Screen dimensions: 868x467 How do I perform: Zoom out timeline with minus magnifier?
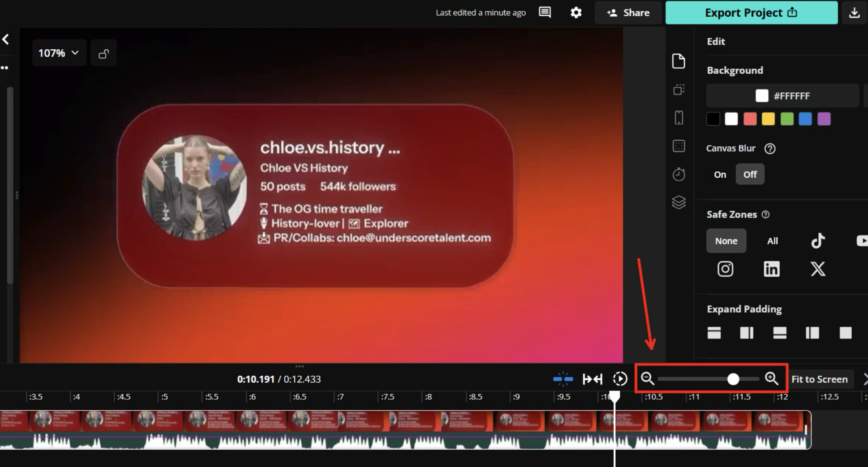(x=647, y=378)
